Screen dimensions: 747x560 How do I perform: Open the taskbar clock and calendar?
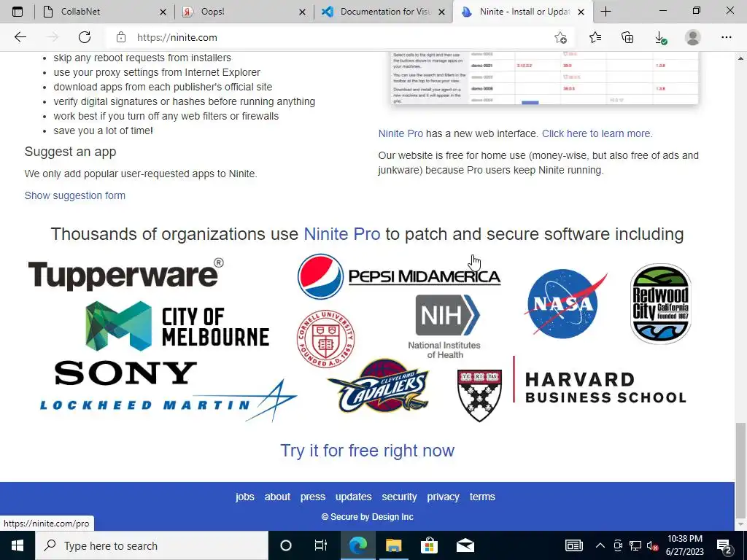[x=684, y=545]
